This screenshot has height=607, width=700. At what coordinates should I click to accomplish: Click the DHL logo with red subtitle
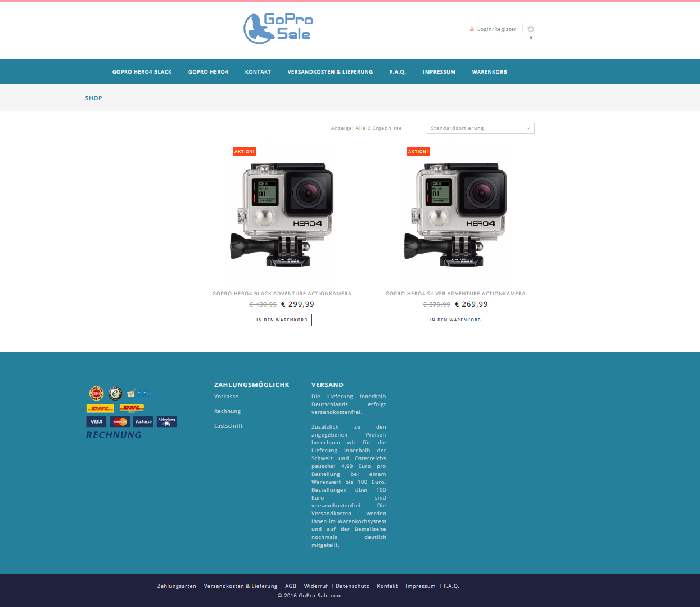pyautogui.click(x=132, y=408)
